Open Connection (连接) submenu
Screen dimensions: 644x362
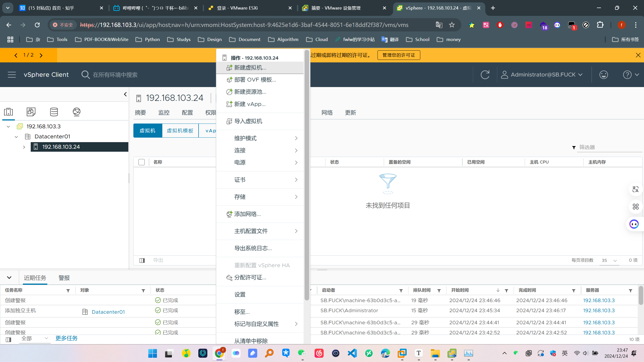tap(260, 150)
